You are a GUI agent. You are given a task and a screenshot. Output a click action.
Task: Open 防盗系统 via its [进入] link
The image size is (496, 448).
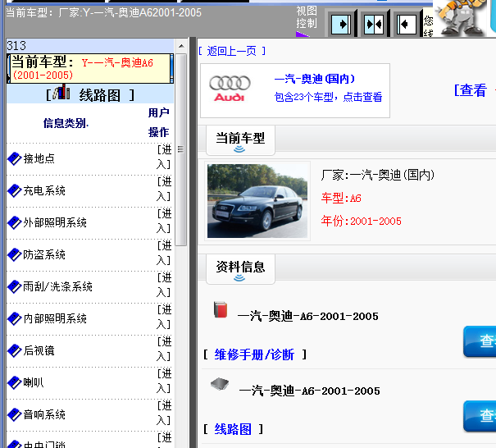tap(164, 253)
